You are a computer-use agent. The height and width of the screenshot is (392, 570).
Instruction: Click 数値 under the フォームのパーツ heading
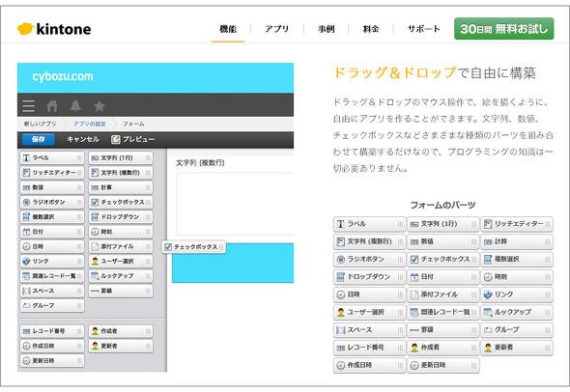pos(442,241)
